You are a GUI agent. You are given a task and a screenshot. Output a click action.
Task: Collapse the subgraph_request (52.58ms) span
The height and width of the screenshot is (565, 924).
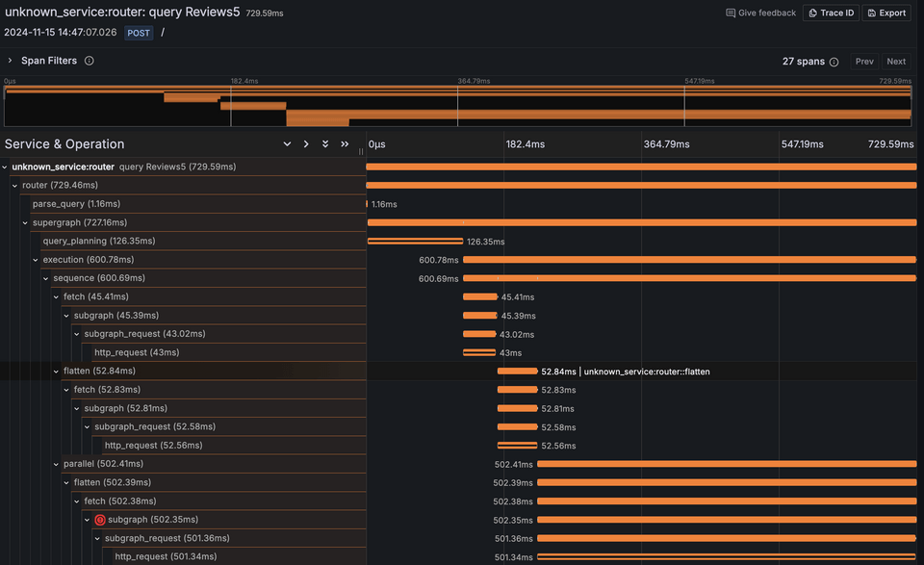(x=88, y=427)
